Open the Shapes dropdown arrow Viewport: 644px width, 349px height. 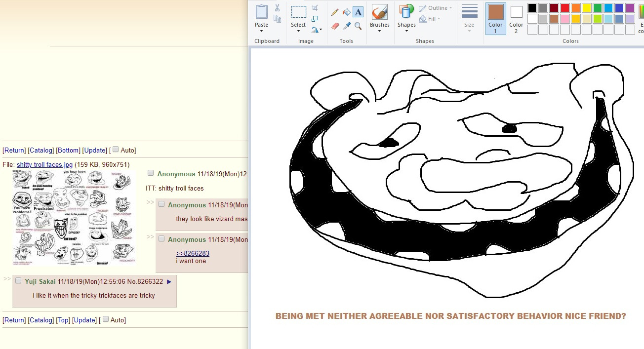(406, 32)
